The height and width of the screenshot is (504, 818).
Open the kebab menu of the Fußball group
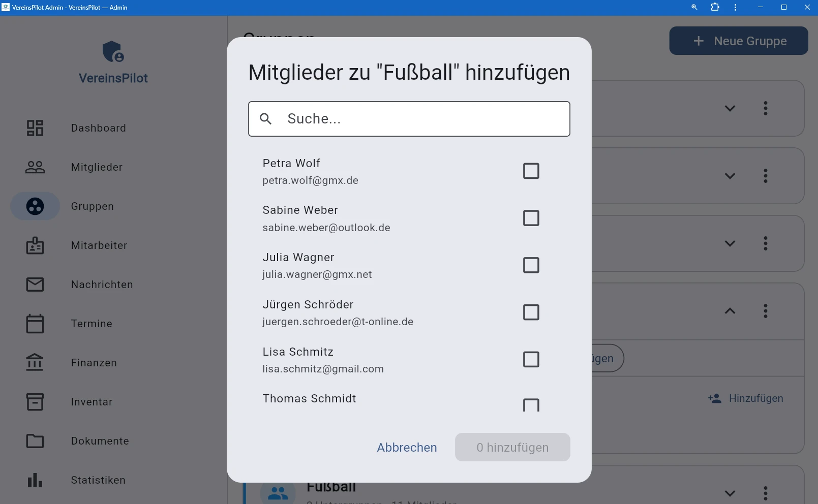pos(766,492)
